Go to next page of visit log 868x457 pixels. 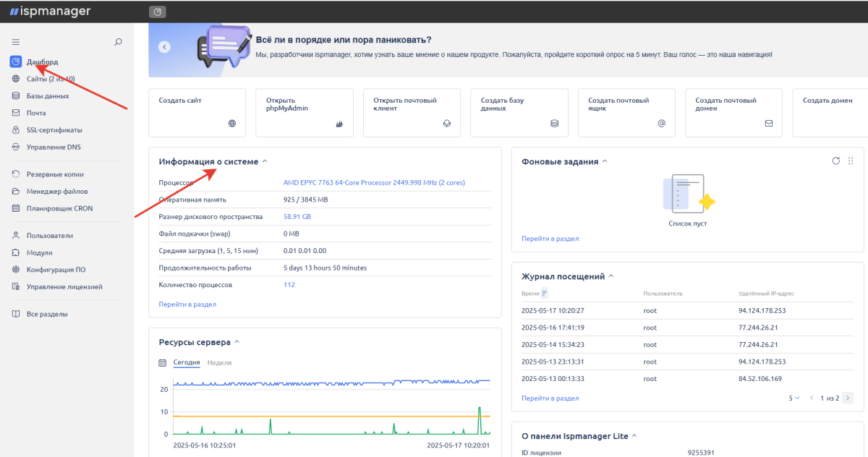848,398
